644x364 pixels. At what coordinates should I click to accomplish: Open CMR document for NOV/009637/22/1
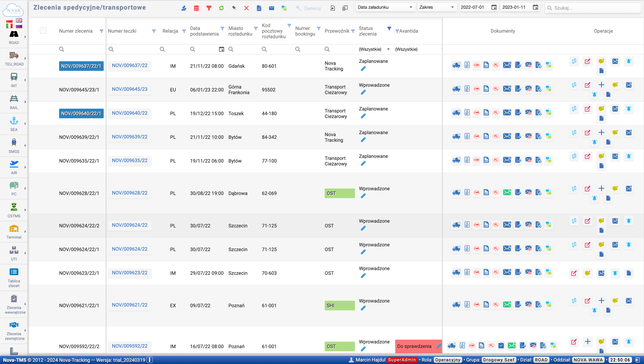point(476,65)
